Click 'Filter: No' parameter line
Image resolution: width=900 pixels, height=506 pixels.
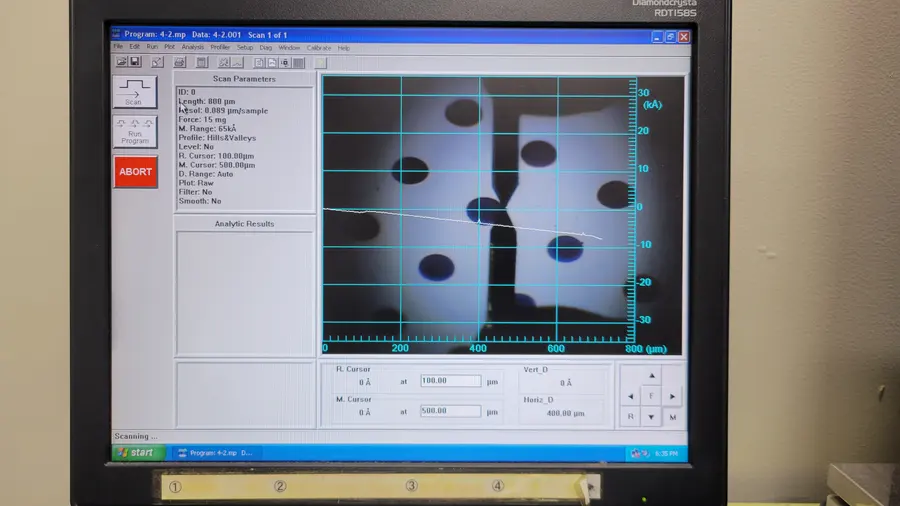click(195, 192)
